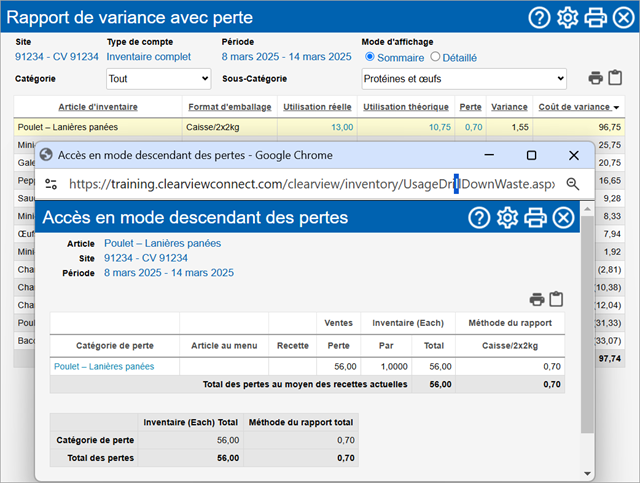
Task: Click Inventaire complet account type link
Action: click(149, 57)
